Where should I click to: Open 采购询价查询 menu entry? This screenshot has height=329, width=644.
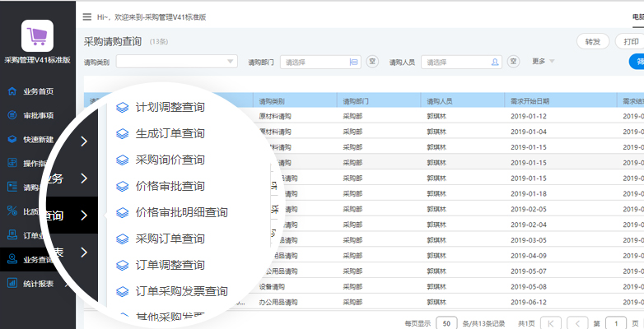tap(170, 160)
